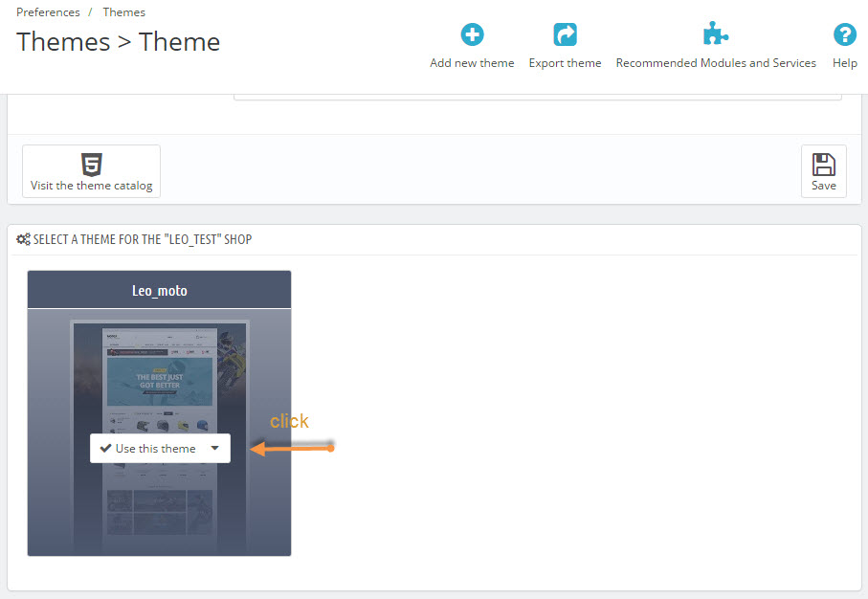Open Recommended Modules and Services puzzle icon
The height and width of the screenshot is (599, 868).
tap(716, 33)
